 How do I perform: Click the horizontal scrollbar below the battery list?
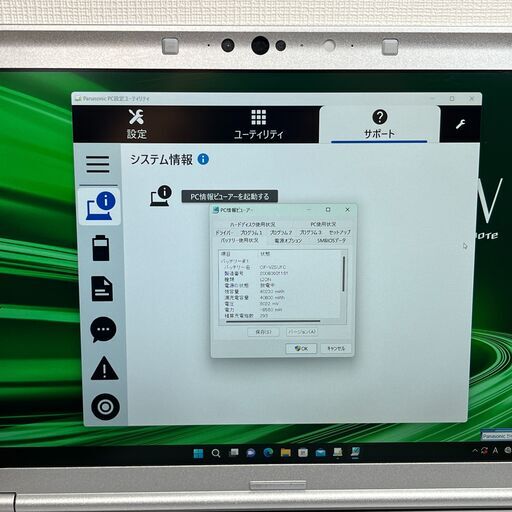(x=273, y=321)
